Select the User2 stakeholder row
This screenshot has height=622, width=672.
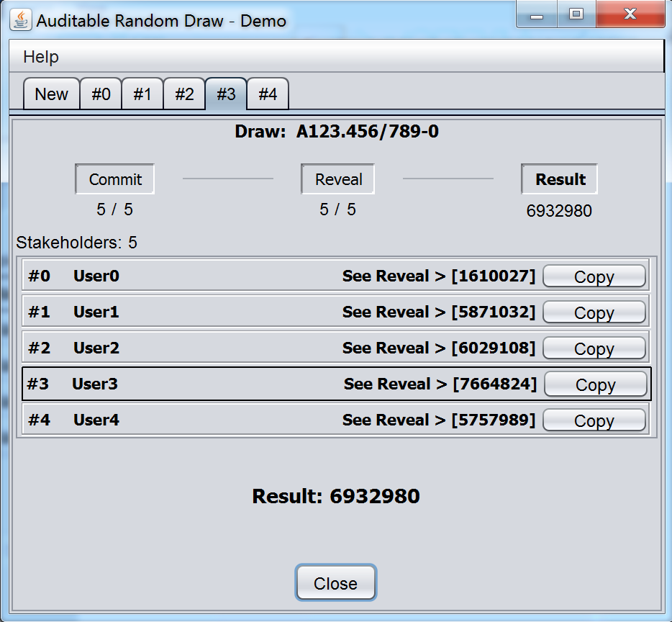point(336,348)
